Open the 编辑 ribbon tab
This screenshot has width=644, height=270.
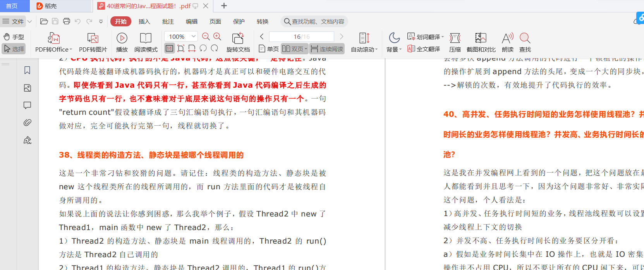pos(192,21)
